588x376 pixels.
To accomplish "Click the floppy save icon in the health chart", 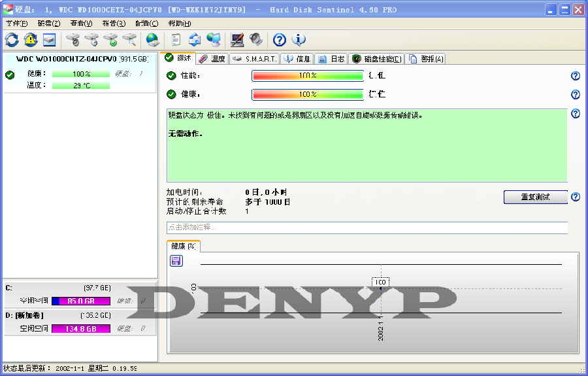I will coord(176,260).
